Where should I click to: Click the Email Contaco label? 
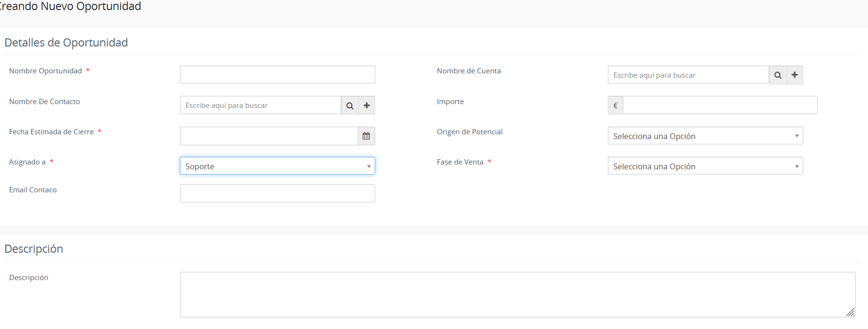pyautogui.click(x=33, y=190)
